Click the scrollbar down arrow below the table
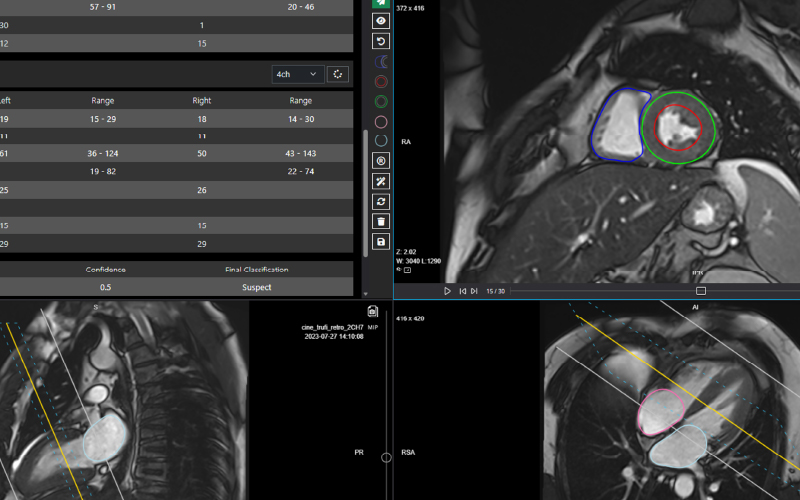Screen dimensions: 800x500 (365, 294)
